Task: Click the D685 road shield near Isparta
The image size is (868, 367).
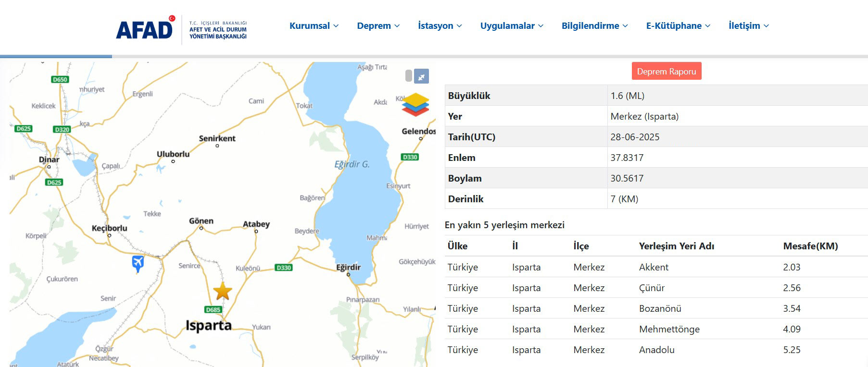Action: [x=213, y=309]
